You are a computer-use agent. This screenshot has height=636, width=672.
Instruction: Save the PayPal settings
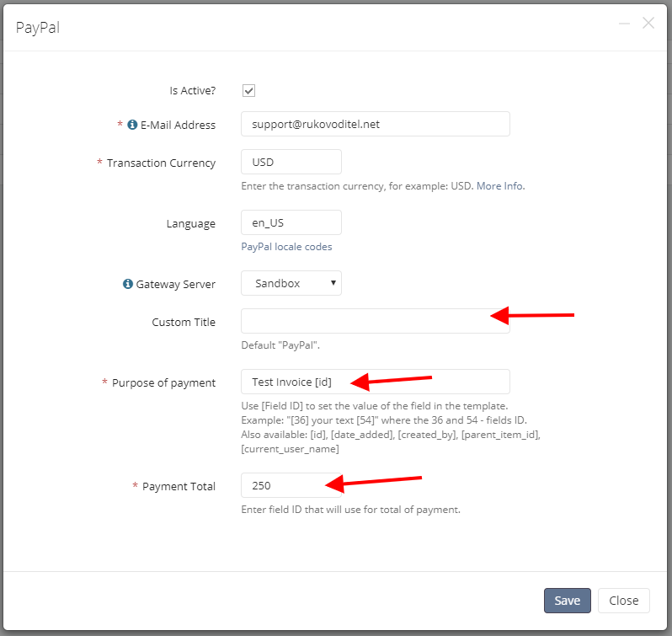click(567, 601)
